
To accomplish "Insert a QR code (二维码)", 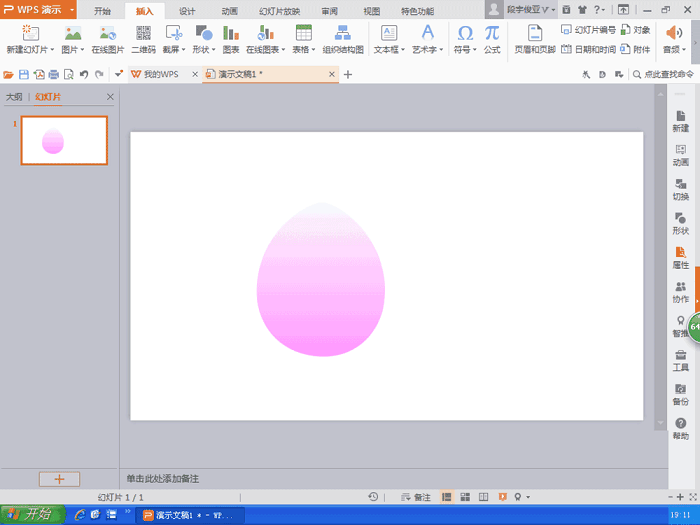I will tap(143, 39).
